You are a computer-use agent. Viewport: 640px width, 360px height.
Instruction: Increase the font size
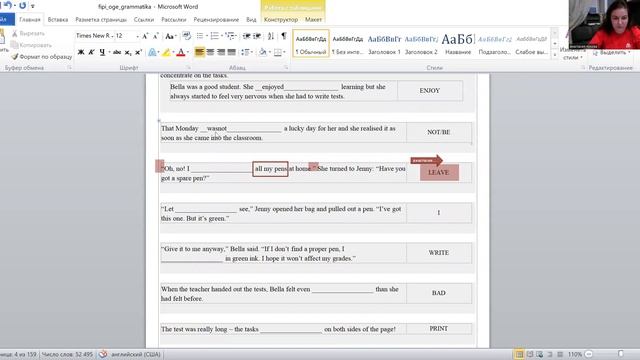145,36
